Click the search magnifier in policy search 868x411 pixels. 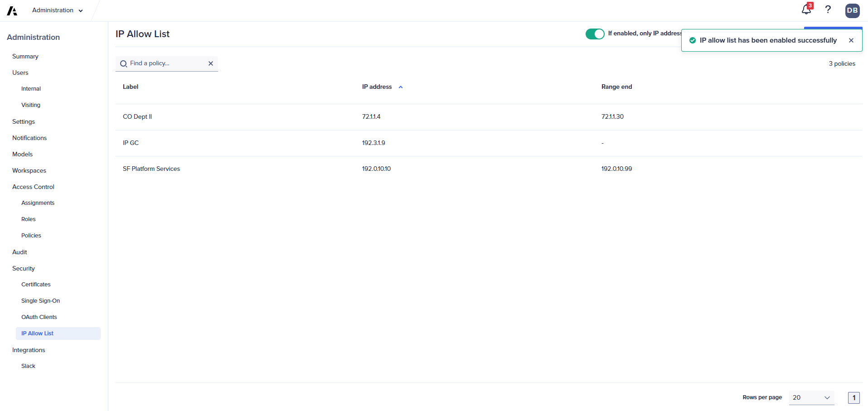pyautogui.click(x=123, y=64)
